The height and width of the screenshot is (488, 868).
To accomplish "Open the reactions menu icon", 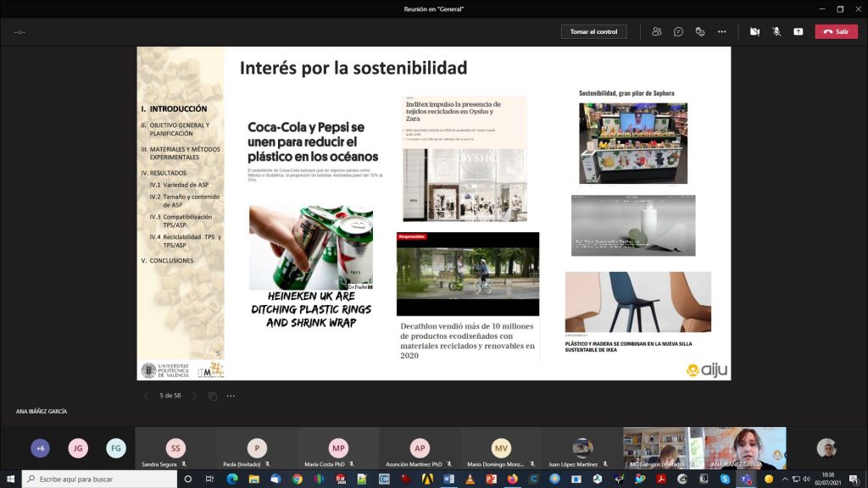I will tap(700, 31).
